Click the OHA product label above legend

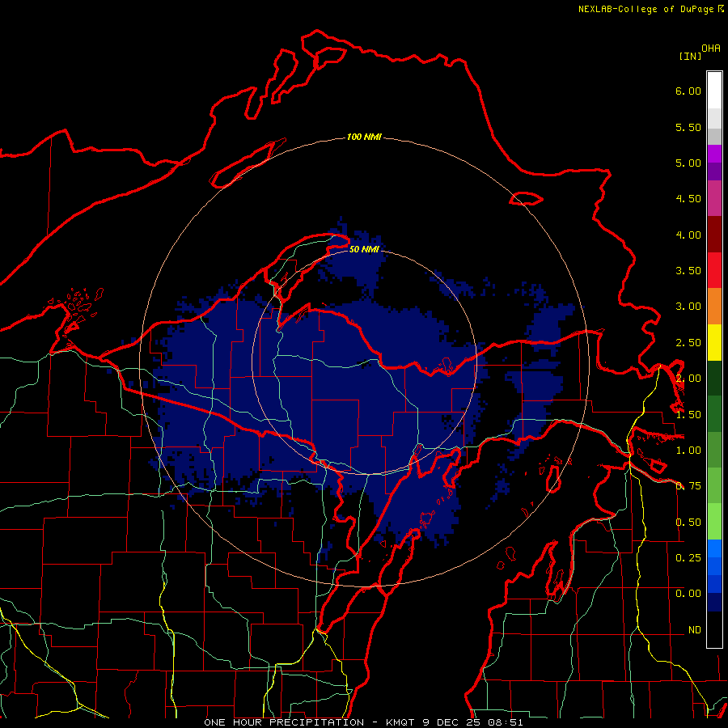pyautogui.click(x=711, y=48)
